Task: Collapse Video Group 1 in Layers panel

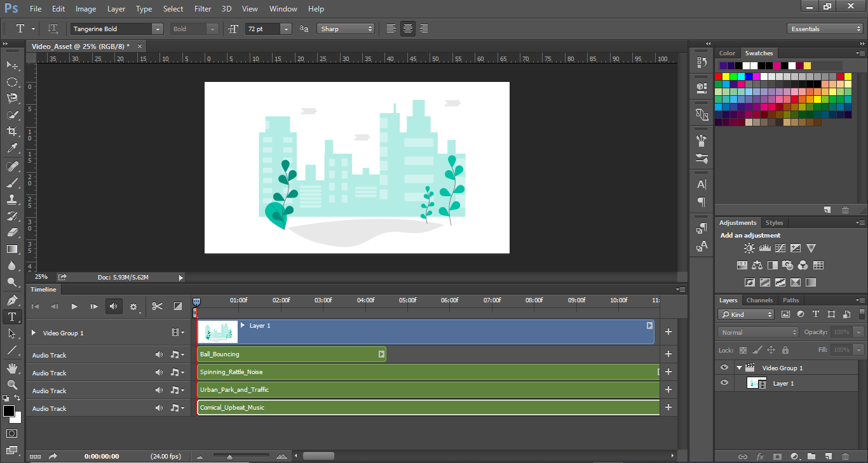Action: (739, 368)
